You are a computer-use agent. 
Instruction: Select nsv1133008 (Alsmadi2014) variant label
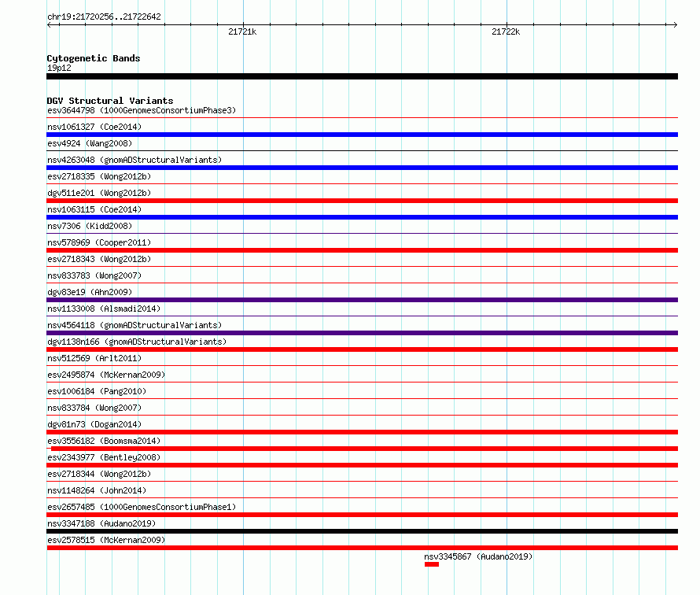pyautogui.click(x=104, y=309)
